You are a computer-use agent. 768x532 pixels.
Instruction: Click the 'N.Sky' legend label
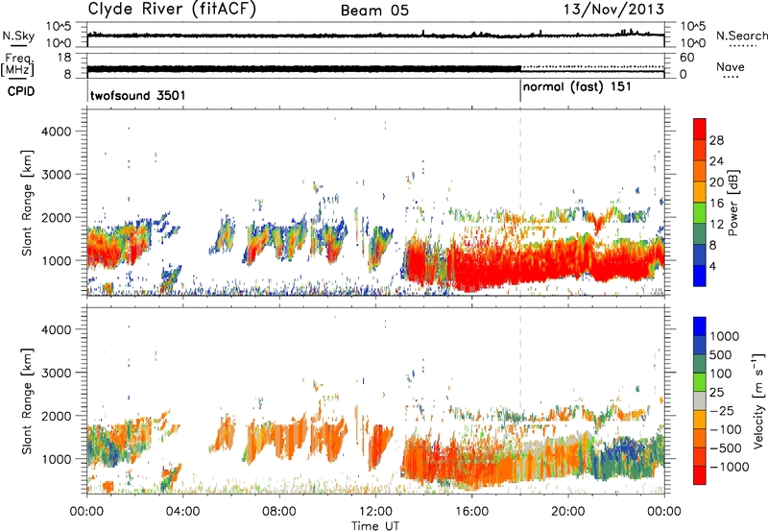[x=18, y=36]
